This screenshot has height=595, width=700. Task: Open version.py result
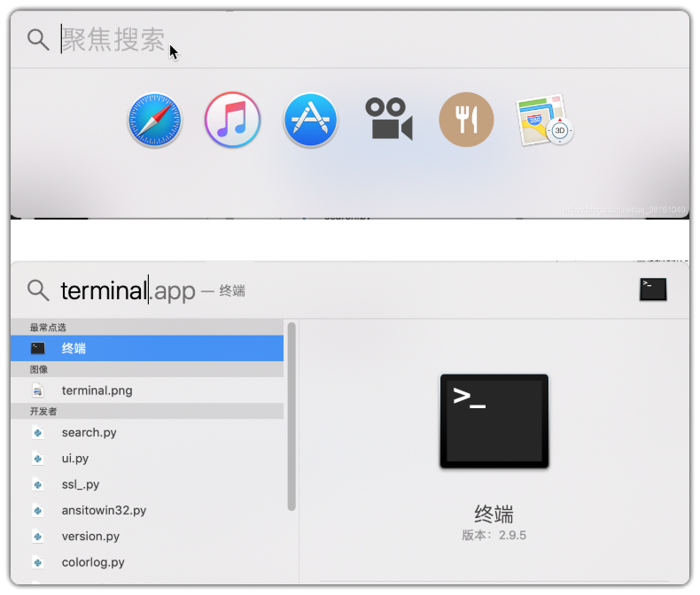point(147,536)
